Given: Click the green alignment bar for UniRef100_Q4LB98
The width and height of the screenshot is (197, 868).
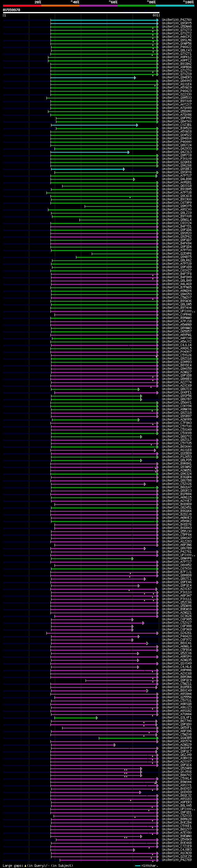Looking at the screenshot, I should tap(93, 180).
